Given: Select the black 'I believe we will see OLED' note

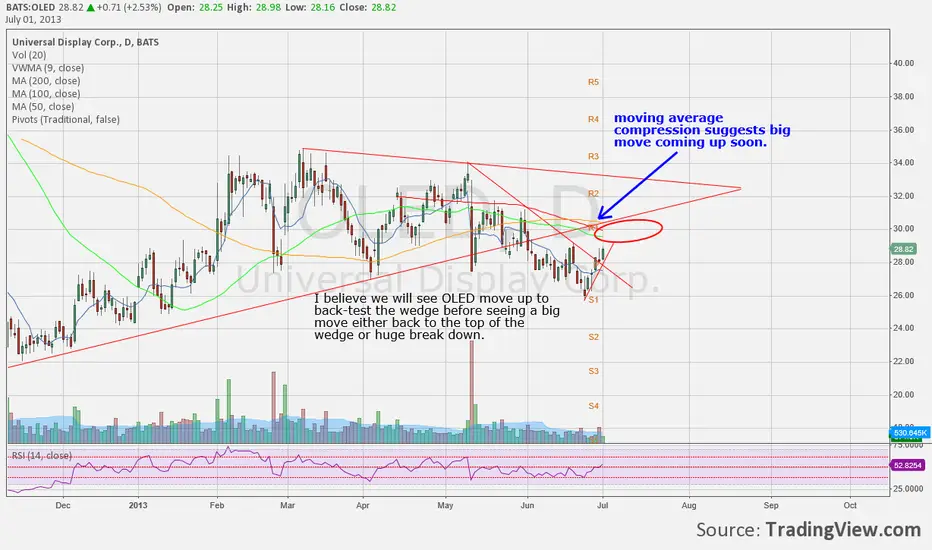Looking at the screenshot, I should tap(437, 316).
